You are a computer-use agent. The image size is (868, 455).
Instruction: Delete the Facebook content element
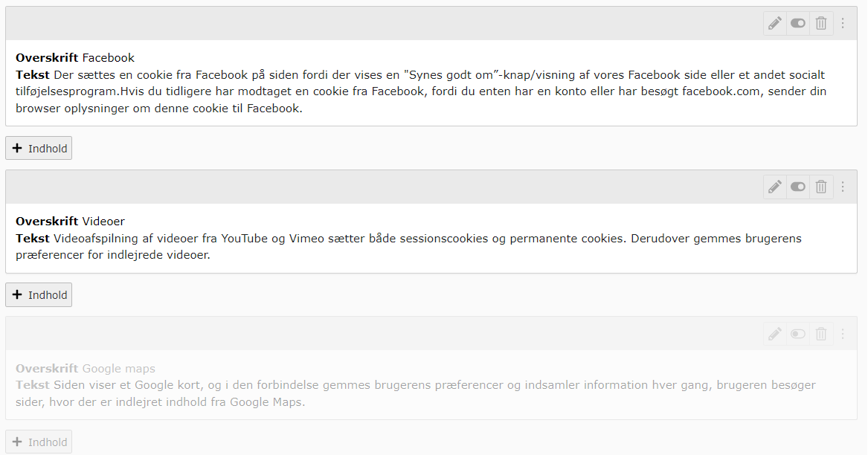[x=821, y=23]
